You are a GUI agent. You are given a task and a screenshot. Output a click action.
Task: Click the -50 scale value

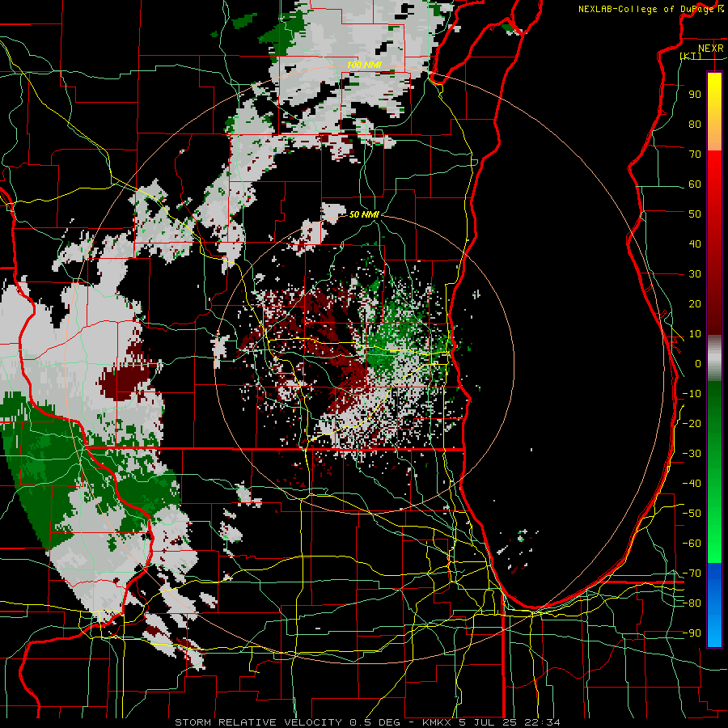(x=692, y=514)
